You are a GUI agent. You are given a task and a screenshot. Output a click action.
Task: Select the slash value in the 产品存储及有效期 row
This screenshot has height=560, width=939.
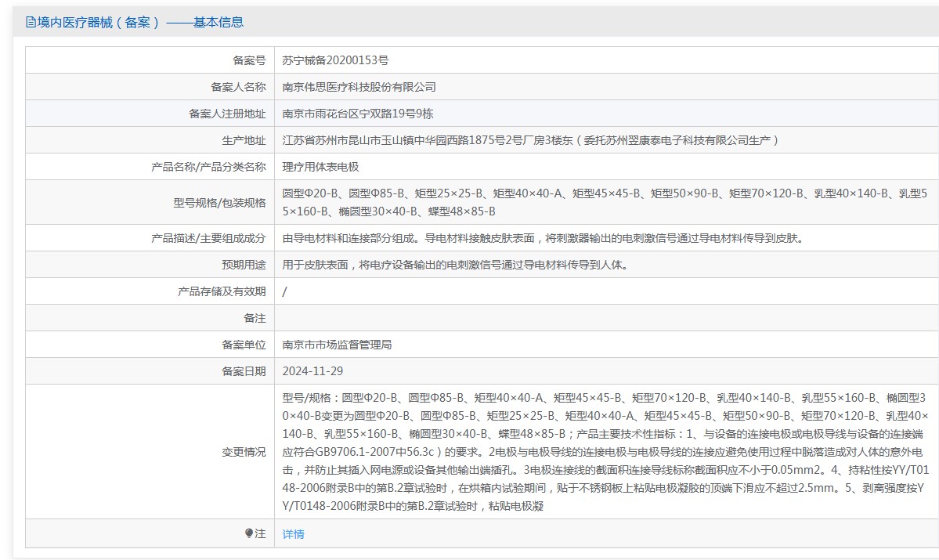pos(284,291)
